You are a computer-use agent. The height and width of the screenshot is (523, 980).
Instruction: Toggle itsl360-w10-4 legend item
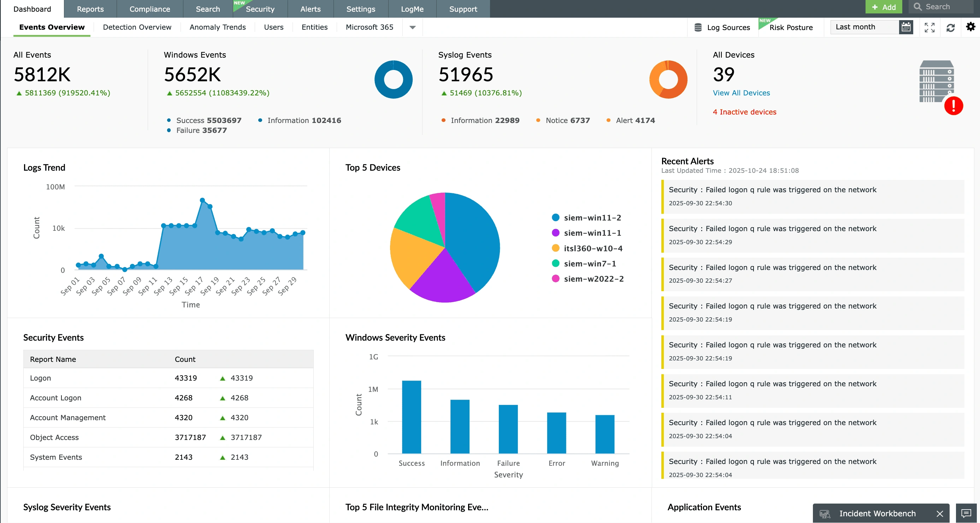(x=593, y=248)
